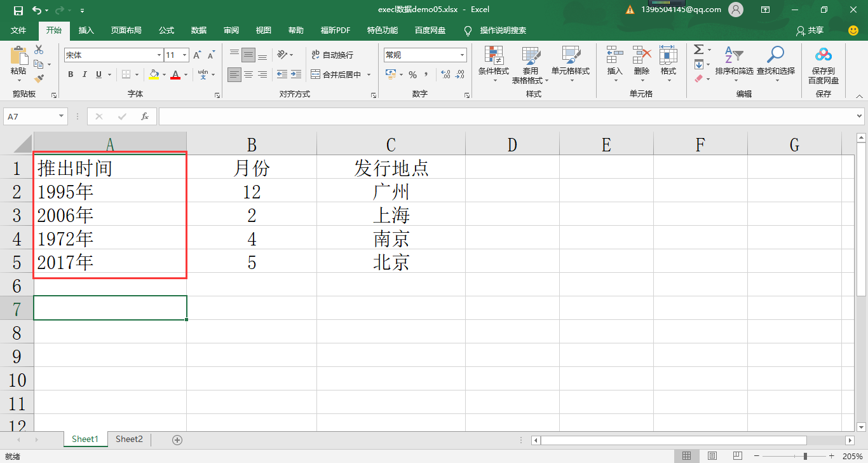Click the undo arrow in title bar

pos(36,10)
